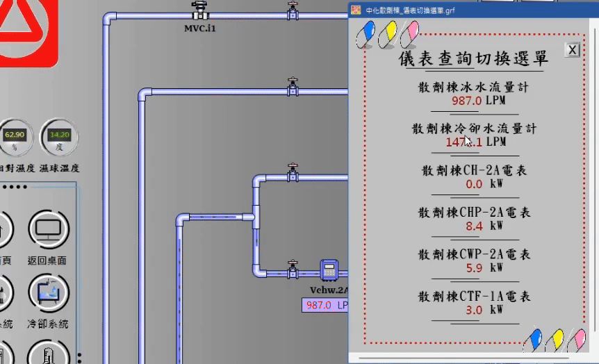Click yellow capsule at popup top-left

tap(387, 33)
